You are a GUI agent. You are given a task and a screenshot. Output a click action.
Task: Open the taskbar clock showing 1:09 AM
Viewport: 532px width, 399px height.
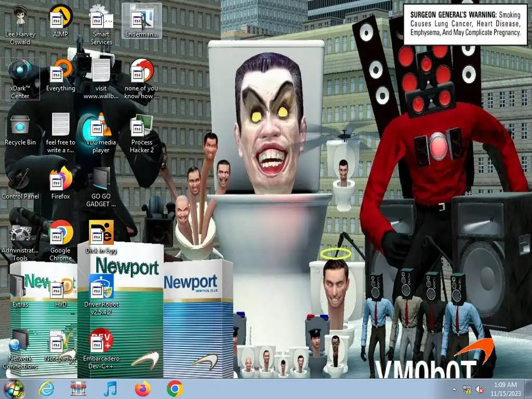click(x=506, y=389)
